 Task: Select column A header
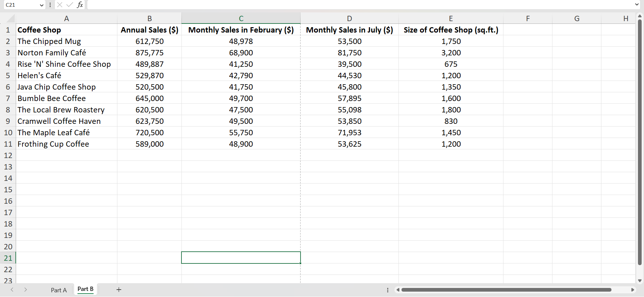point(66,18)
